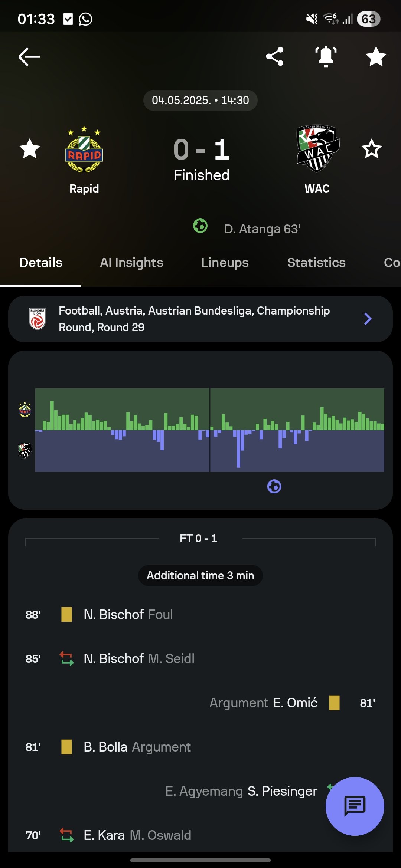
Task: Share this match
Action: 275,57
